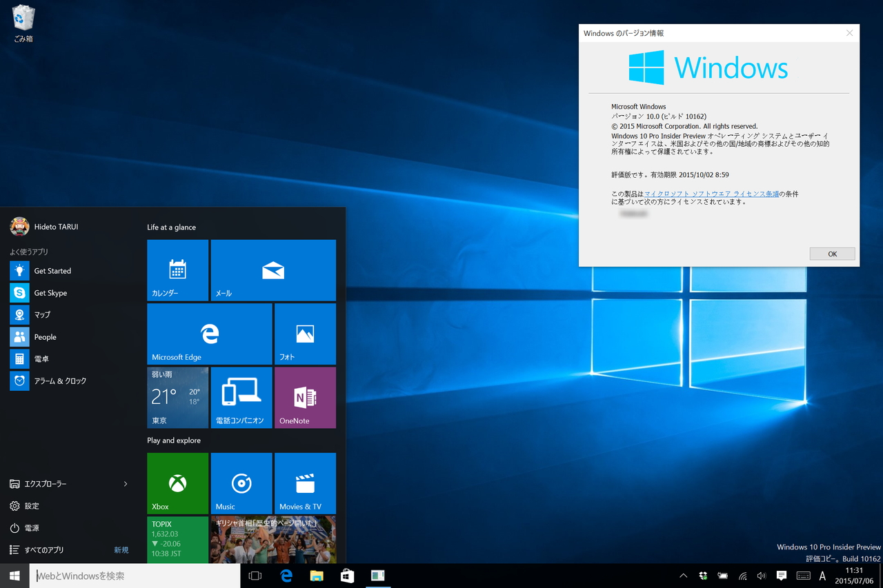Open the Xbox tile

(177, 483)
